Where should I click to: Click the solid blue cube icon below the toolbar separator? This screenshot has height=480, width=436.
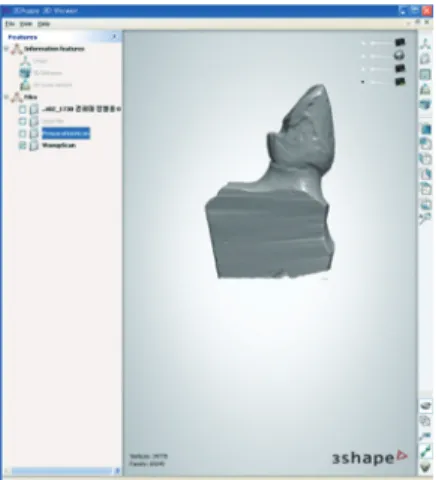point(425,129)
